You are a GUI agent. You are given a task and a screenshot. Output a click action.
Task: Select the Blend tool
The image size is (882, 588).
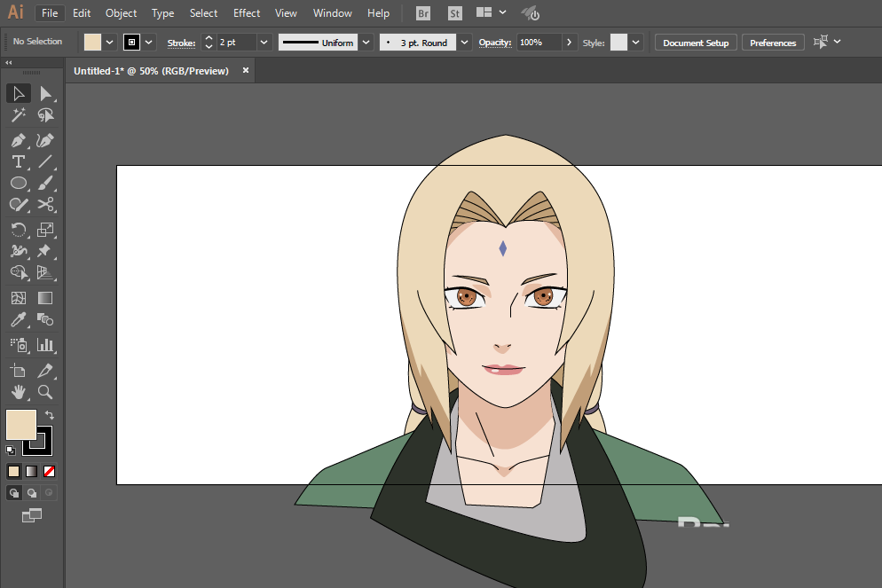pyautogui.click(x=45, y=320)
